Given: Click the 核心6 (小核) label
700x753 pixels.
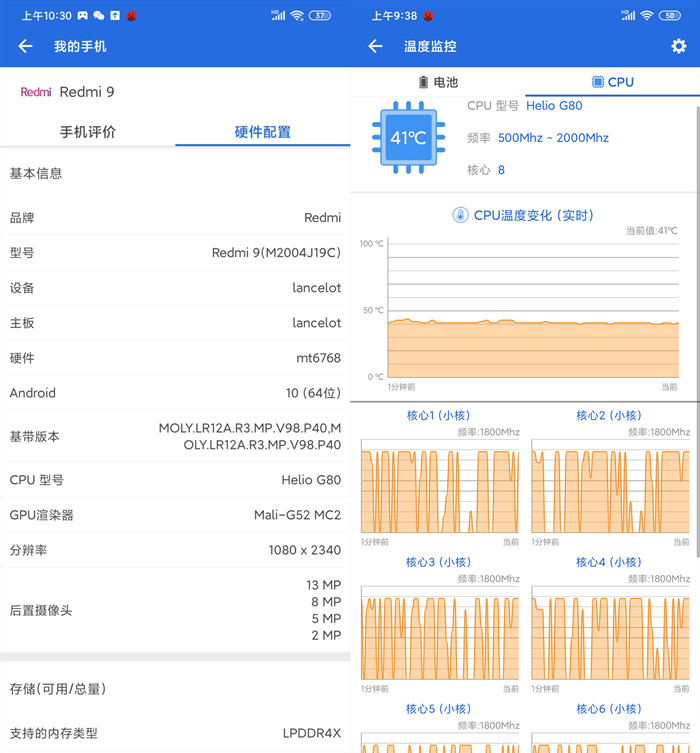Looking at the screenshot, I should pos(609,709).
